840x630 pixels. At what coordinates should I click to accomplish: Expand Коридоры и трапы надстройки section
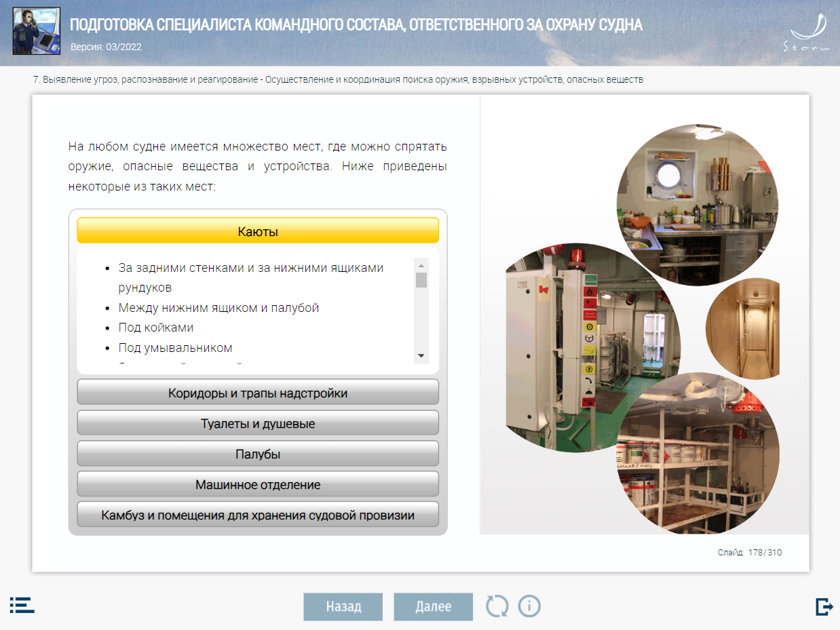(x=258, y=393)
